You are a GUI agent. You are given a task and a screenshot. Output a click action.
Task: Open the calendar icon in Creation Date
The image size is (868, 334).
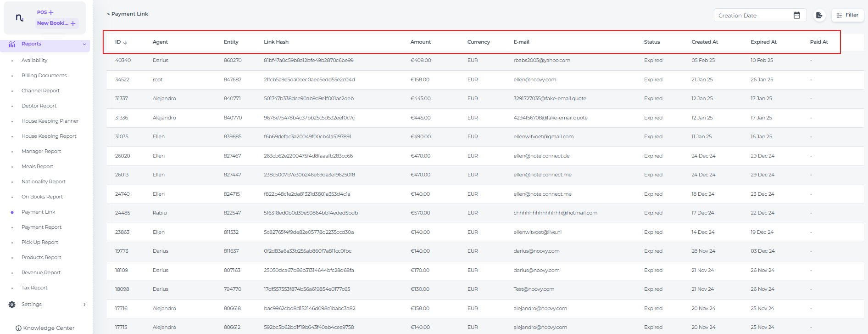(x=796, y=15)
